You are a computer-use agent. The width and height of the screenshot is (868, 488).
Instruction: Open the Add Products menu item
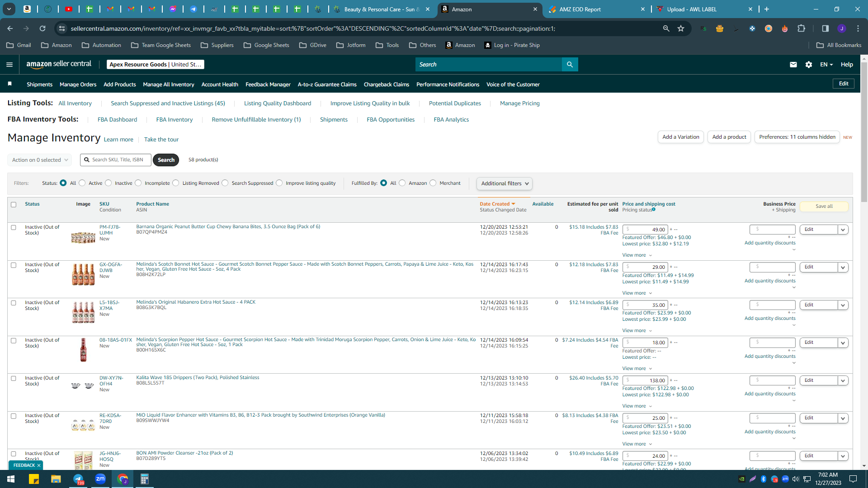coord(120,84)
